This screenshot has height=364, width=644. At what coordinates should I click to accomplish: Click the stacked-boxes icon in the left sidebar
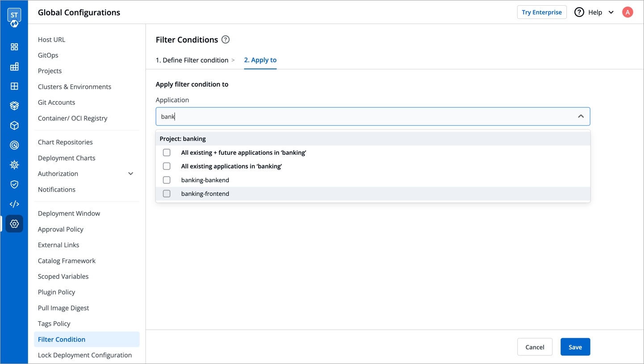[14, 106]
